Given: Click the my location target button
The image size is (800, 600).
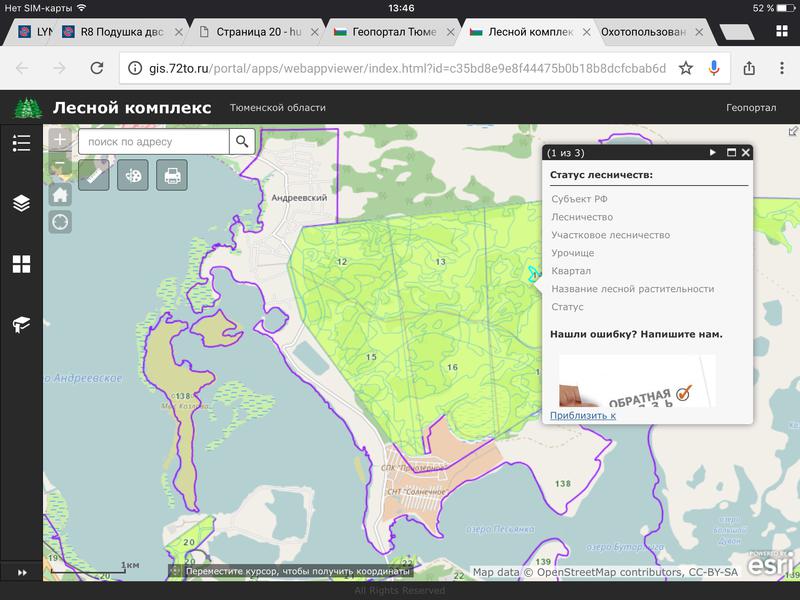Looking at the screenshot, I should (x=60, y=221).
